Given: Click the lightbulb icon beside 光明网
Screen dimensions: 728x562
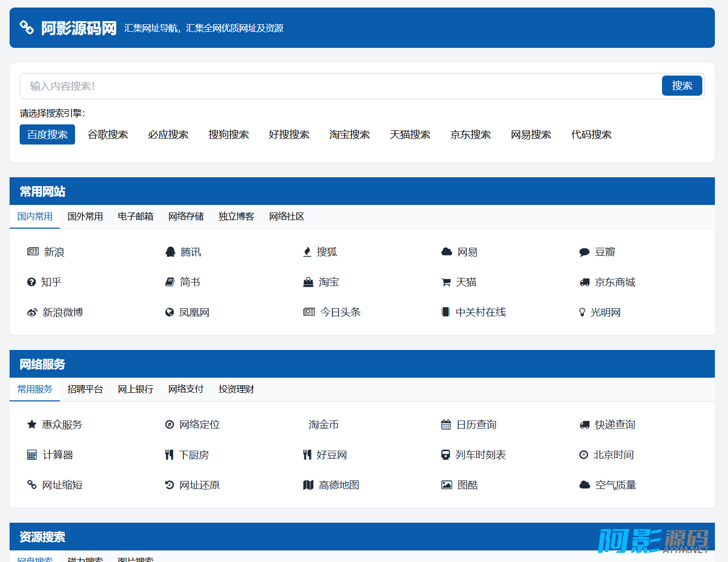Looking at the screenshot, I should coord(582,312).
